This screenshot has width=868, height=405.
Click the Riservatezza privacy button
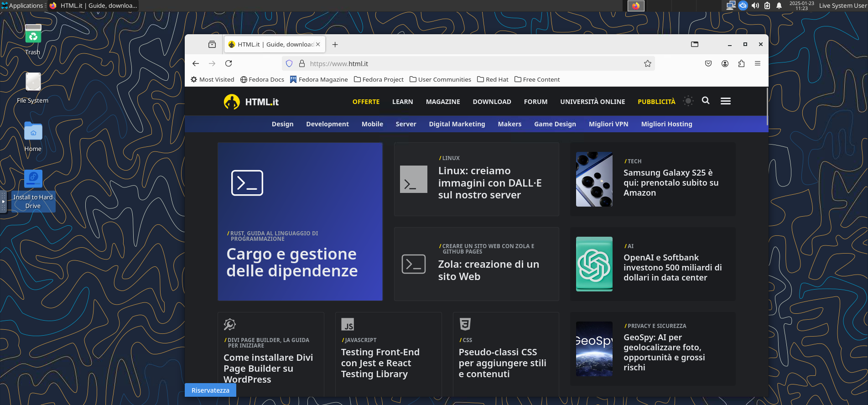pyautogui.click(x=210, y=390)
